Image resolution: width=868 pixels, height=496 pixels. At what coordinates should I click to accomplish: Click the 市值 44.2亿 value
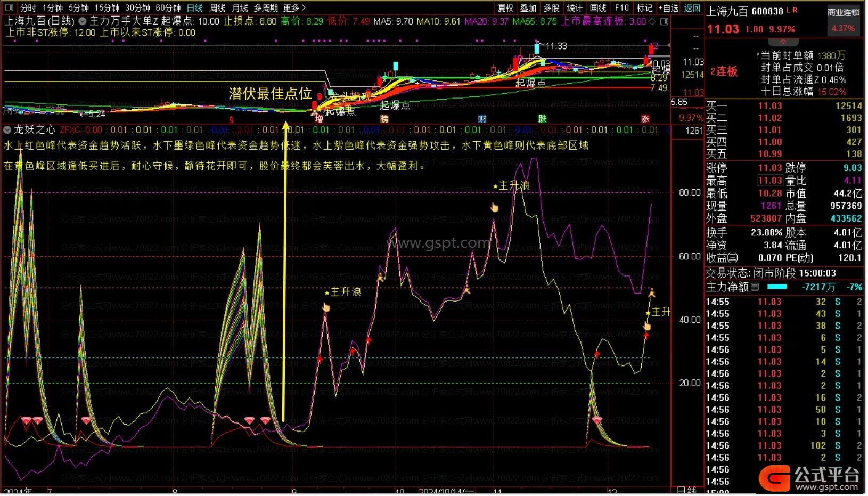[848, 193]
